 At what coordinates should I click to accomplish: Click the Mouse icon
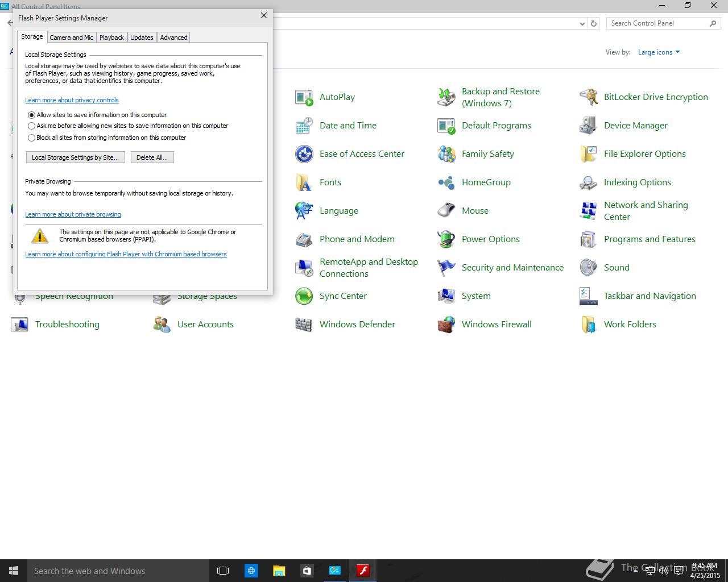[446, 211]
